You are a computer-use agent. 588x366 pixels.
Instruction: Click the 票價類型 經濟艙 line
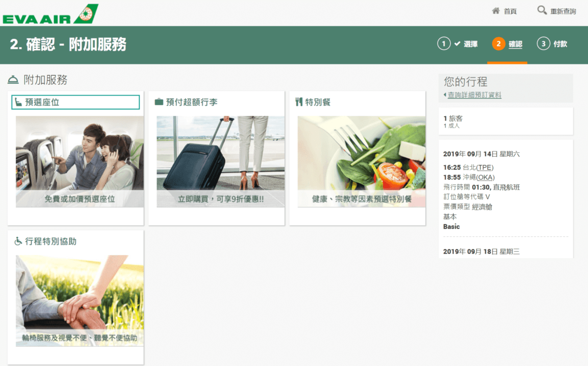[467, 207]
